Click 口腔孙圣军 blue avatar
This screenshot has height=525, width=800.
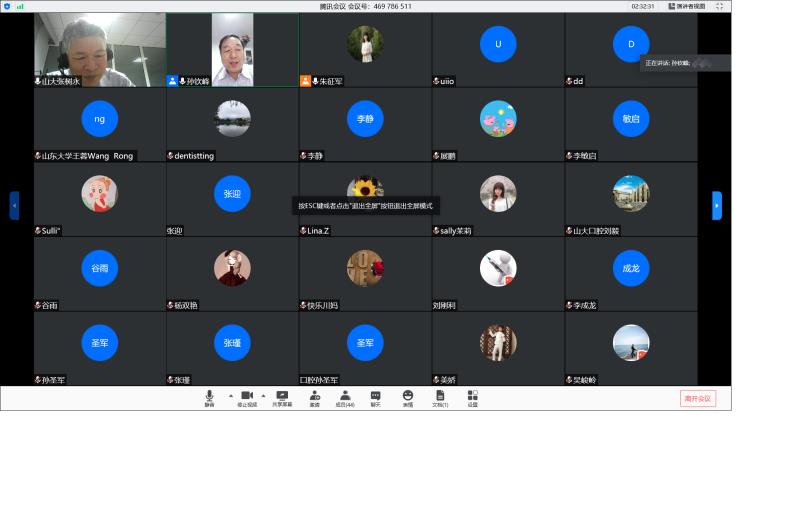365,343
